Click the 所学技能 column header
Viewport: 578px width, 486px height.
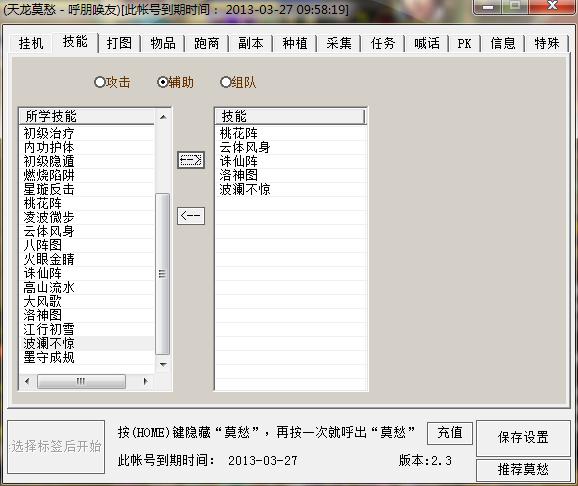(87, 117)
